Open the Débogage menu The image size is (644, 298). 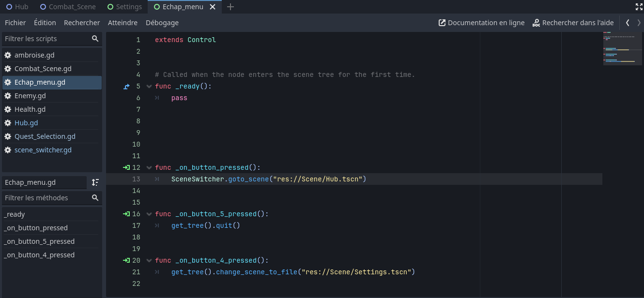162,23
